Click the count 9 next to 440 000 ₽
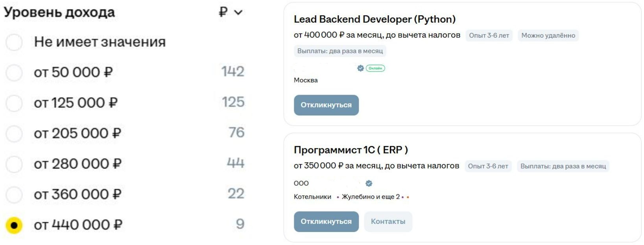Viewport: 644px width, 245px height. [240, 224]
